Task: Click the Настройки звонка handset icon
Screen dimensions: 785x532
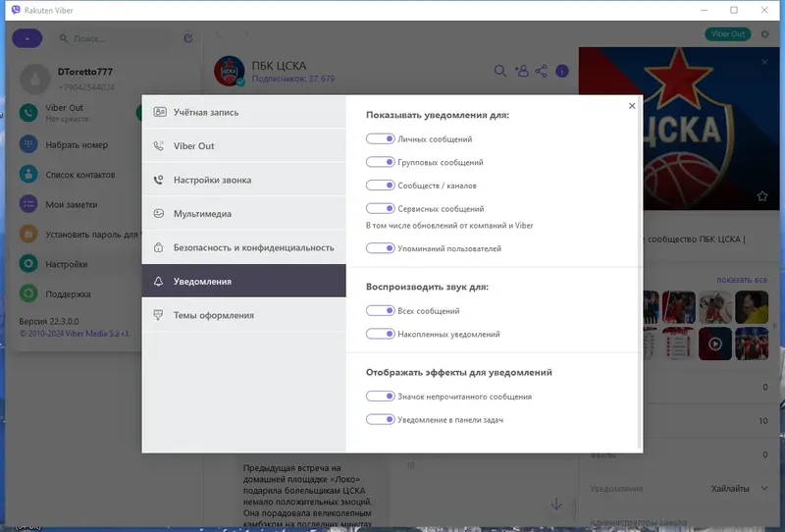Action: click(x=159, y=180)
